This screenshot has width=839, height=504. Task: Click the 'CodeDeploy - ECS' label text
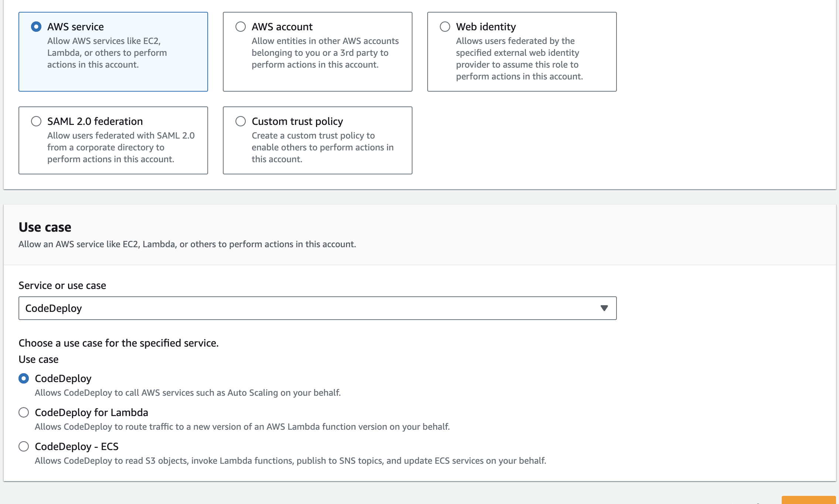pos(77,446)
